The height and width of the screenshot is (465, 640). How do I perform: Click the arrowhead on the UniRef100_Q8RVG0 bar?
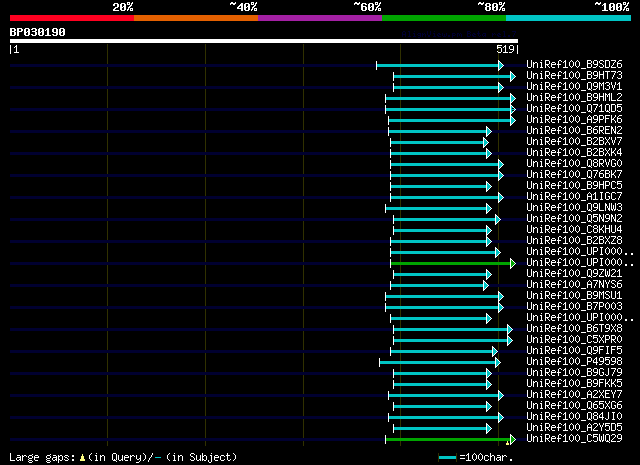pos(501,165)
